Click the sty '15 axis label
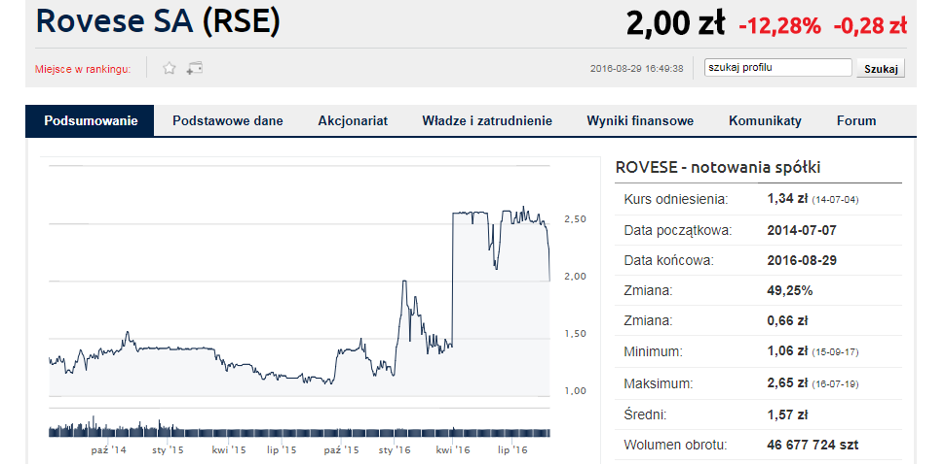 coord(167,450)
